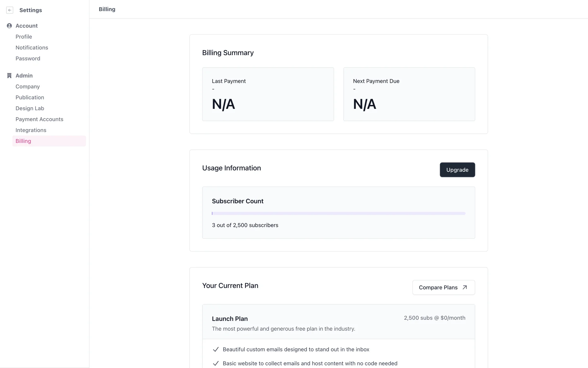The height and width of the screenshot is (368, 588).
Task: Click the Account person icon
Action: (9, 26)
